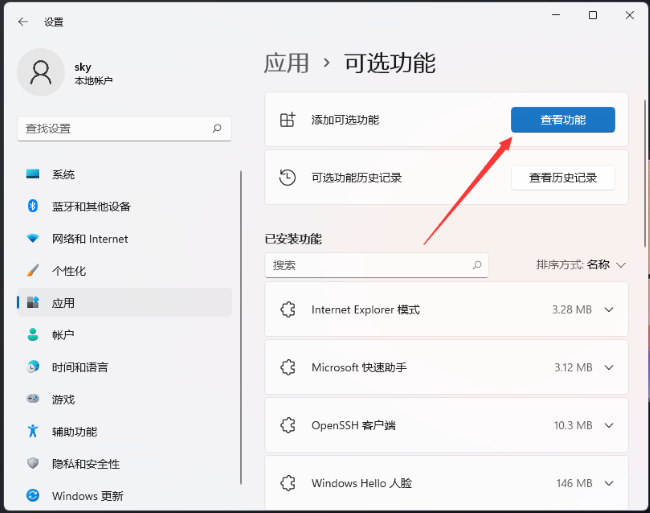Click the Bluetooth icon in sidebar
The height and width of the screenshot is (513, 650).
33,206
